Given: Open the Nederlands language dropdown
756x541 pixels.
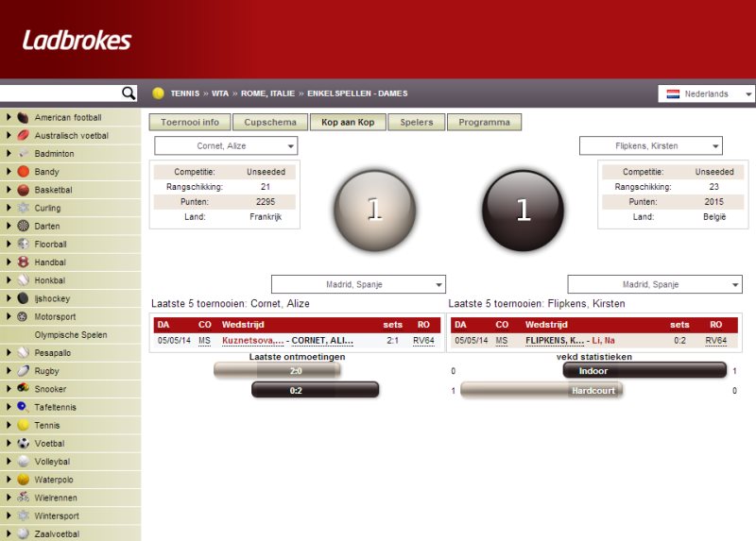Looking at the screenshot, I should coord(706,93).
